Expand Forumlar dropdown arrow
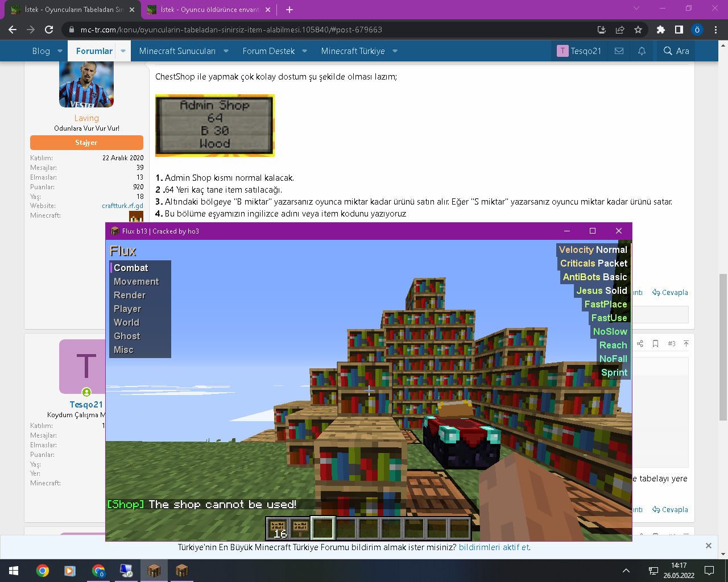Viewport: 728px width, 582px height. pyautogui.click(x=123, y=51)
